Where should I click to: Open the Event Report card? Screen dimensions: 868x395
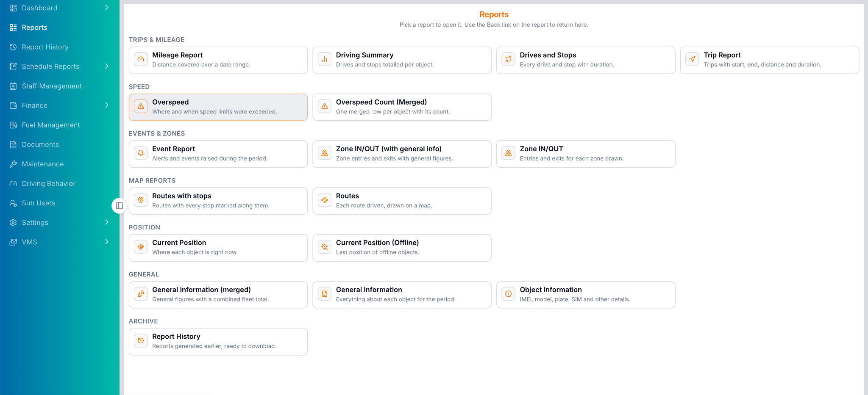tap(218, 154)
